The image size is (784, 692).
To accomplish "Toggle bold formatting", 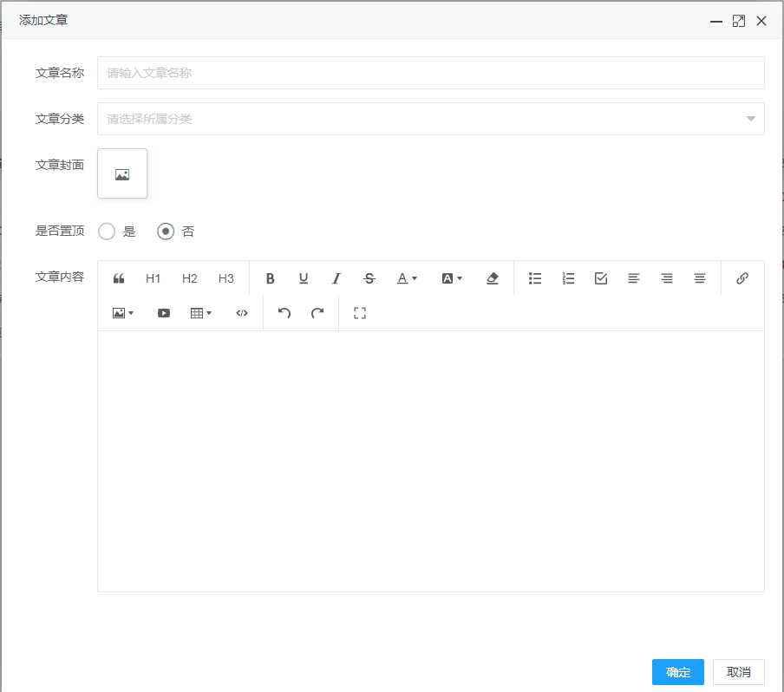I will (270, 278).
